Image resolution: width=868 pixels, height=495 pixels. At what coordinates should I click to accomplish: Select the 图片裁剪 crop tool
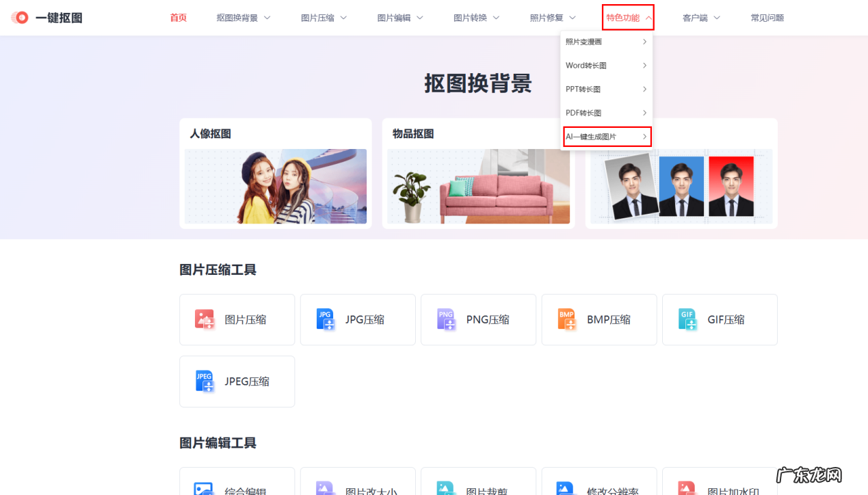(445, 487)
